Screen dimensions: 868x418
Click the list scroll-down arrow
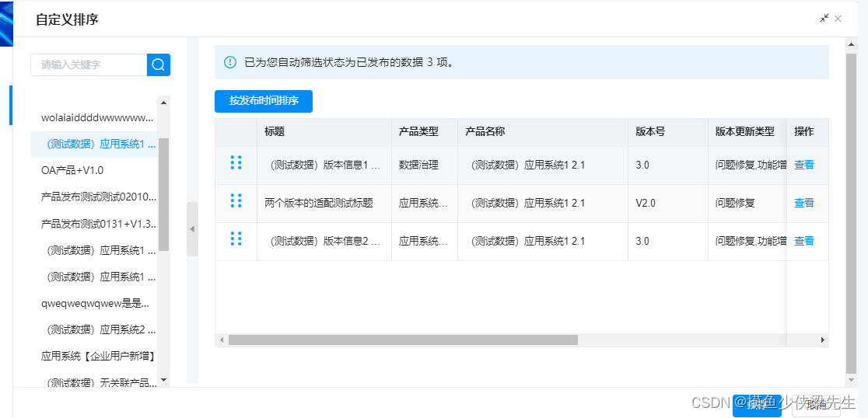163,380
